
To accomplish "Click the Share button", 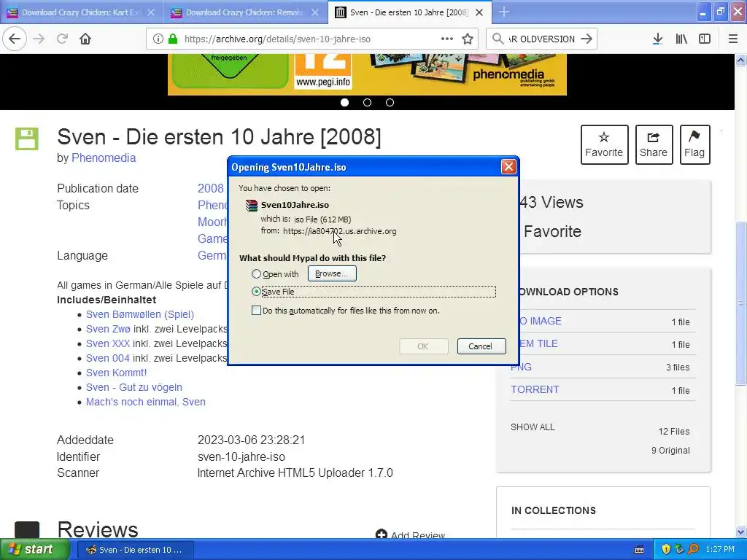I will pos(654,145).
